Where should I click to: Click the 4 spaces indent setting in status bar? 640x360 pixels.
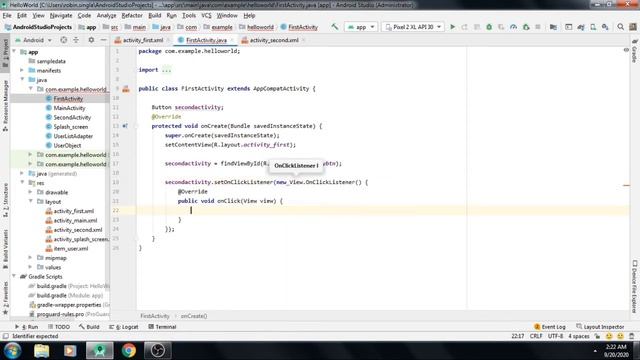point(579,336)
